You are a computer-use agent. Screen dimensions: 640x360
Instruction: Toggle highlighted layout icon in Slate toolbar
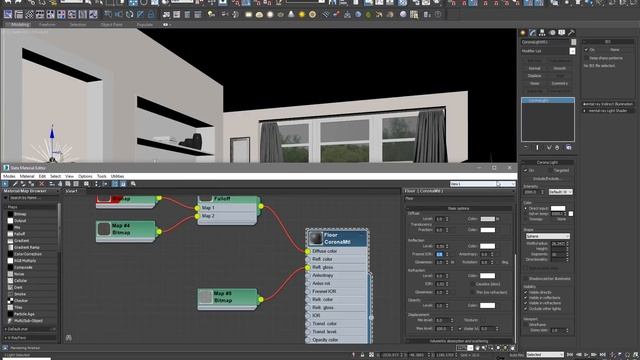[x=115, y=184]
